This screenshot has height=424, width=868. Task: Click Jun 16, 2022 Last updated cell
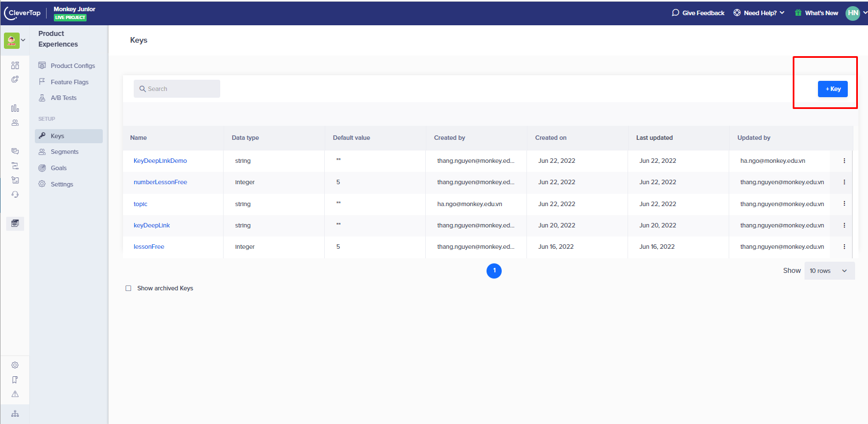pyautogui.click(x=658, y=247)
